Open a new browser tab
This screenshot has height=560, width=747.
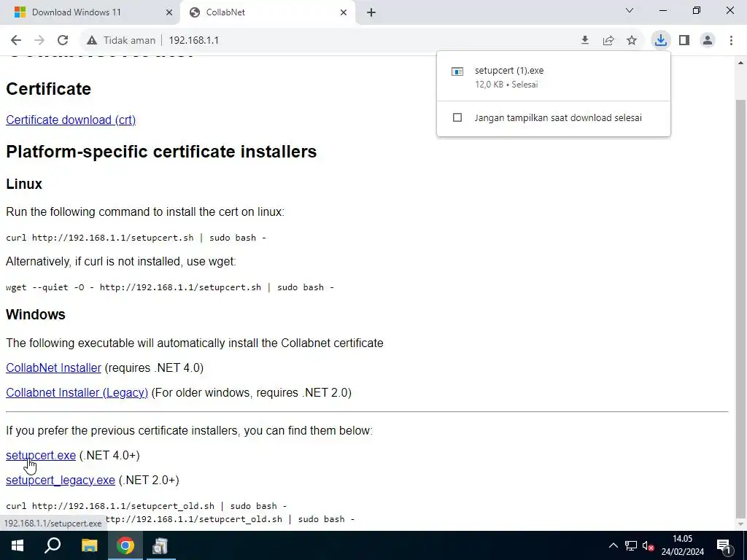tap(371, 12)
